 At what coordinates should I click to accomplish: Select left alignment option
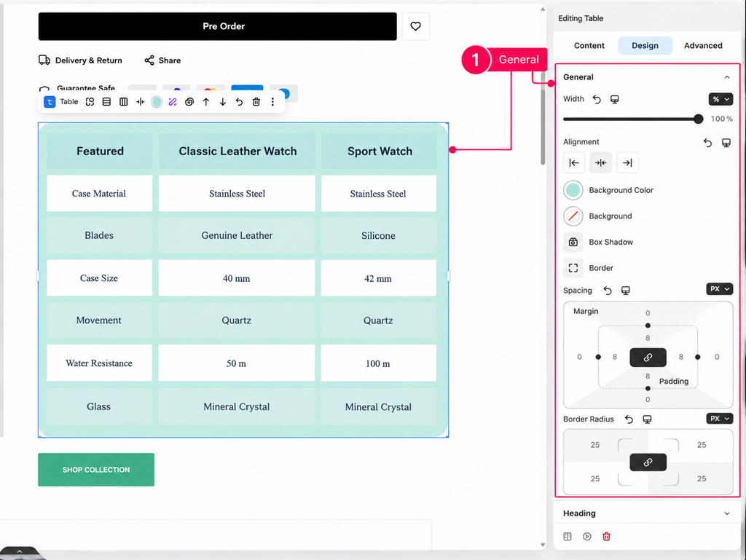pyautogui.click(x=574, y=162)
